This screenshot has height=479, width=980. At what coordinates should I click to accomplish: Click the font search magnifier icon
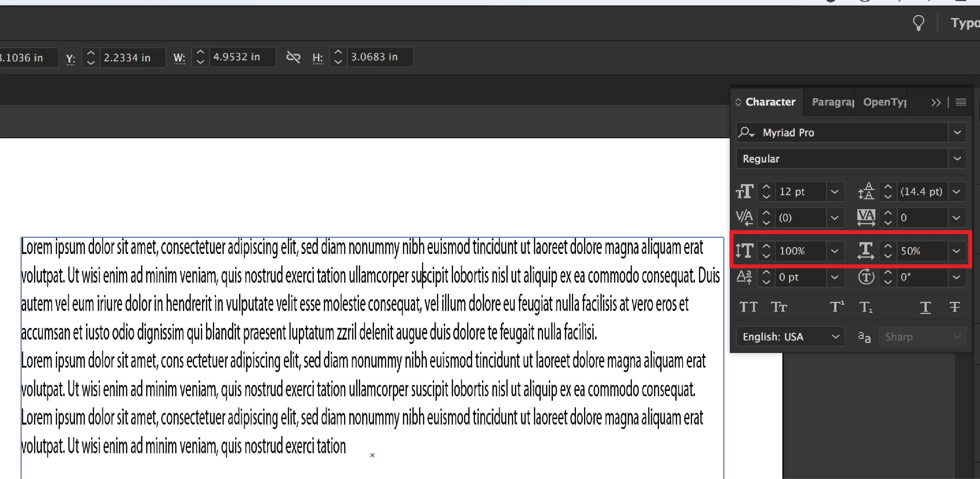[x=746, y=132]
